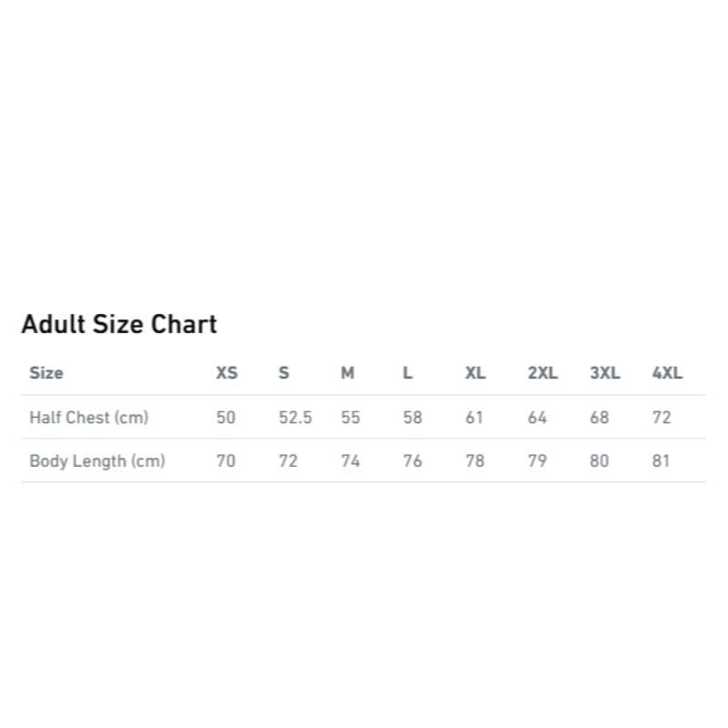728x728 pixels.
Task: Select the Body Length (cm) row label
Action: point(97,461)
